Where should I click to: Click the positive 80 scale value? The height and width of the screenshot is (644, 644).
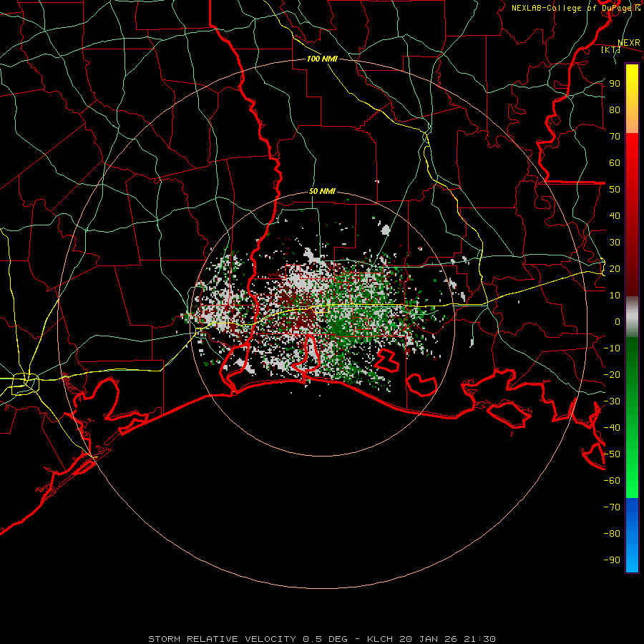tap(615, 109)
